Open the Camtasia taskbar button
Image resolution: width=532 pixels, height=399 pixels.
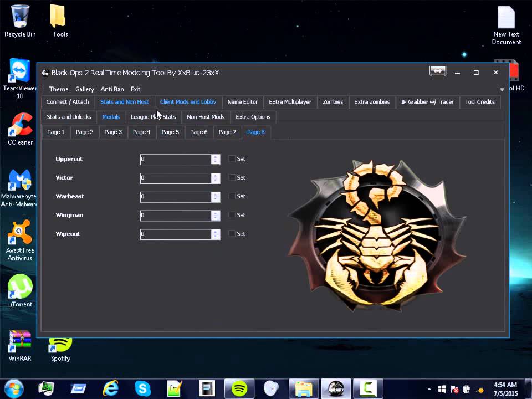(368, 388)
